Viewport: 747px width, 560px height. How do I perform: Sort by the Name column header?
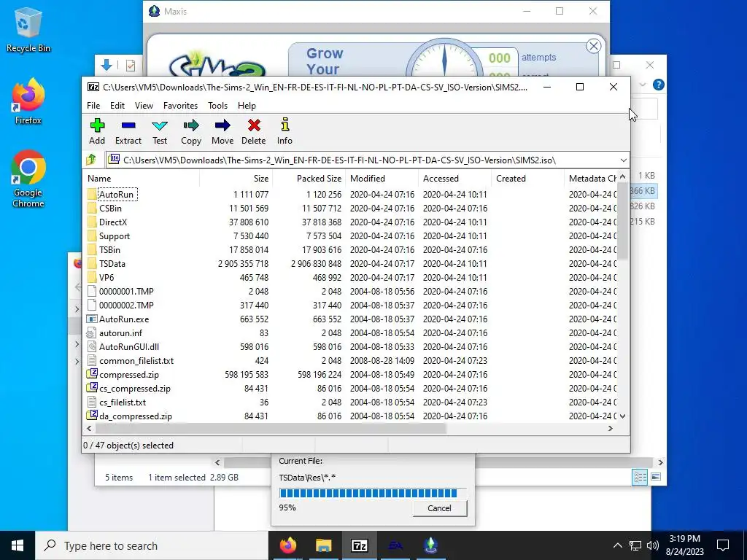pyautogui.click(x=142, y=179)
